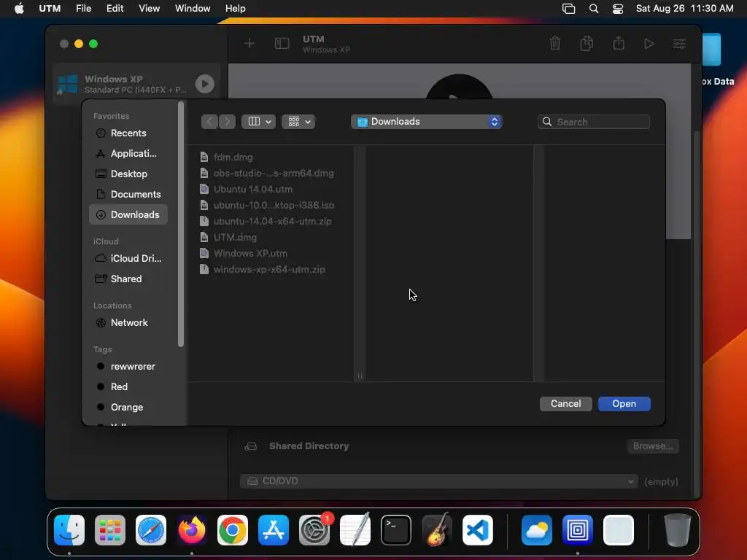747x560 pixels.
Task: Open the UTM app icon in the Dock
Action: coord(578,530)
